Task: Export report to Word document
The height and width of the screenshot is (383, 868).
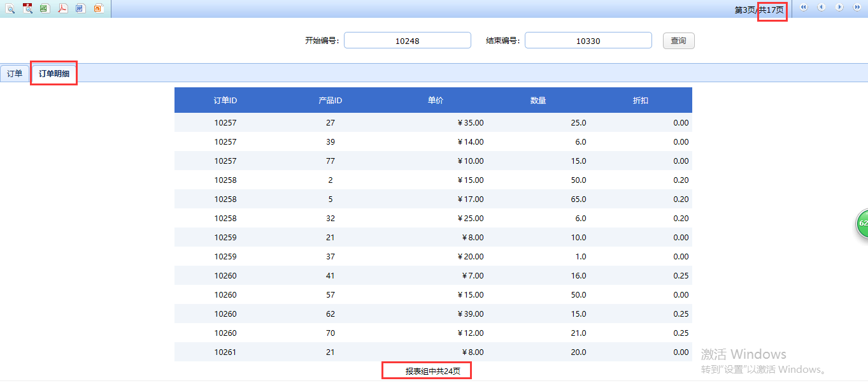Action: 80,8
